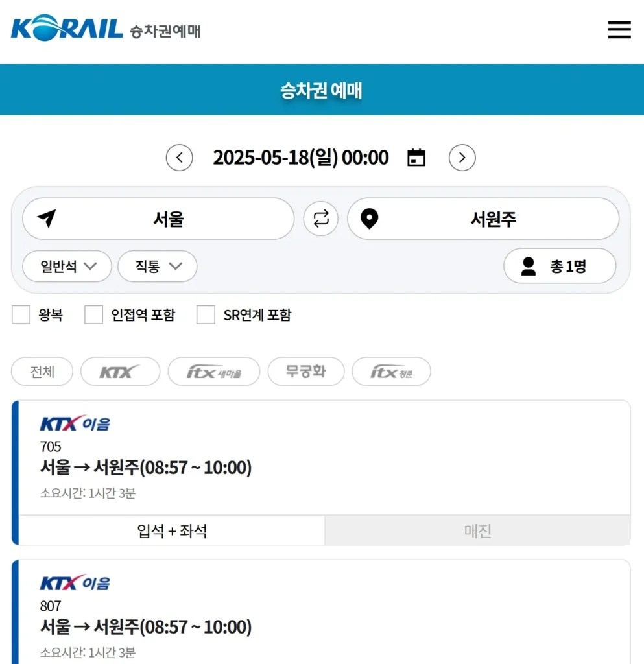The width and height of the screenshot is (644, 664).
Task: Swap departure and arrival stations
Action: [320, 219]
